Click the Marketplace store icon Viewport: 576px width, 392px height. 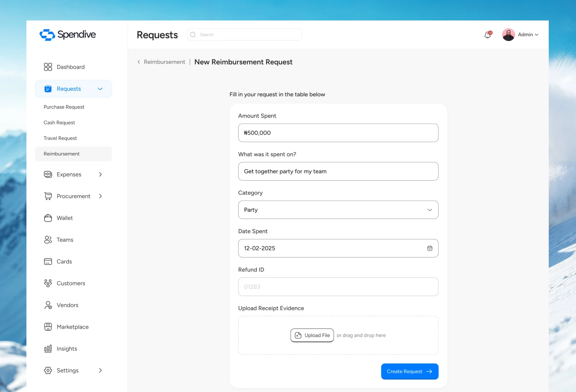point(48,327)
